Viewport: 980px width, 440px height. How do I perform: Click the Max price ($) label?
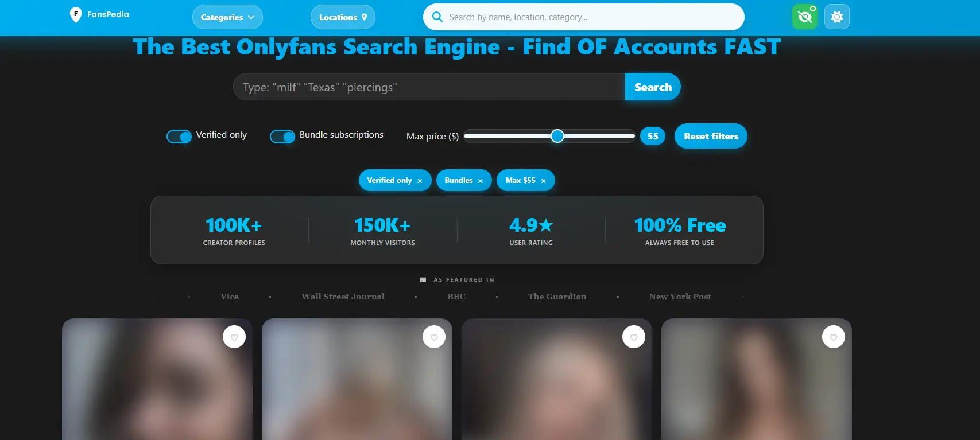coord(432,137)
